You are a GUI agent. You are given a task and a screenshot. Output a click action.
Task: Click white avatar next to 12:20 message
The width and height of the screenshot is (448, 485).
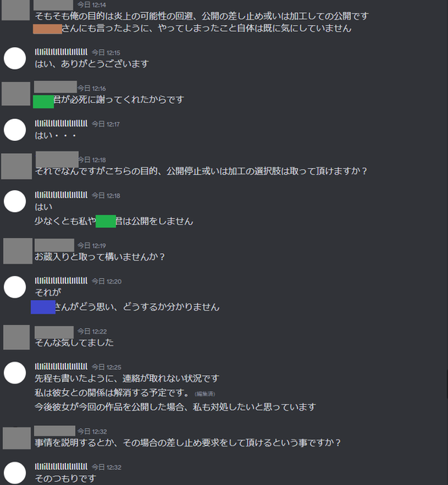15,287
